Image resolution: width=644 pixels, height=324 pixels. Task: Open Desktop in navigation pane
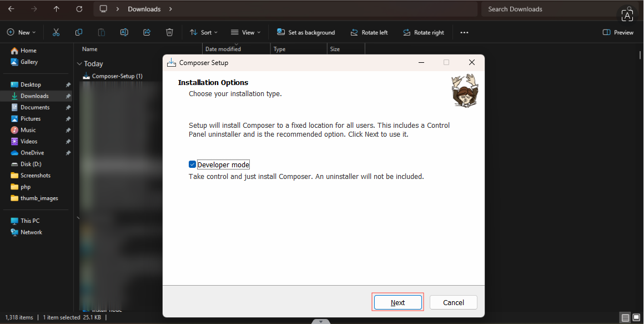click(31, 84)
